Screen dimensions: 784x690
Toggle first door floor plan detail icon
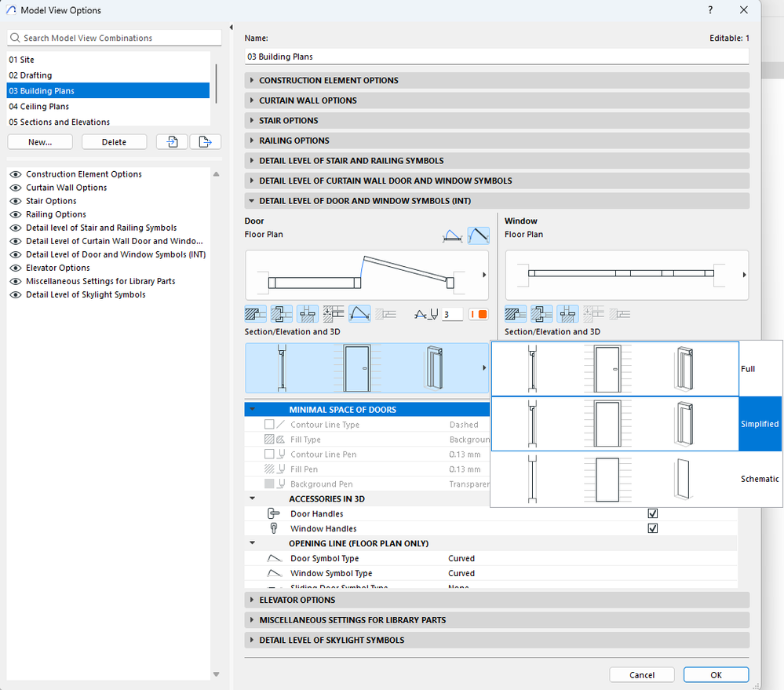pyautogui.click(x=255, y=314)
